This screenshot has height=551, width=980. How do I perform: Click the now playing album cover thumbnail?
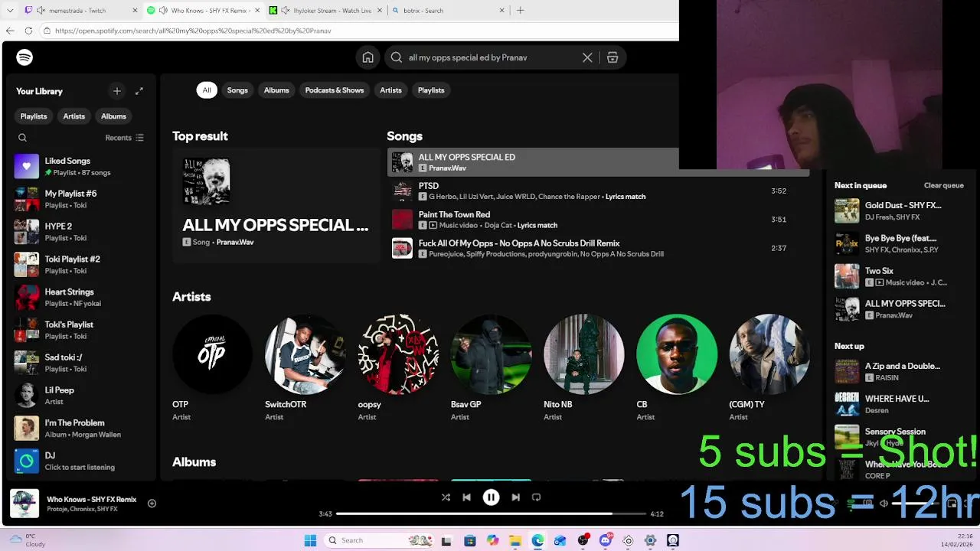click(24, 504)
